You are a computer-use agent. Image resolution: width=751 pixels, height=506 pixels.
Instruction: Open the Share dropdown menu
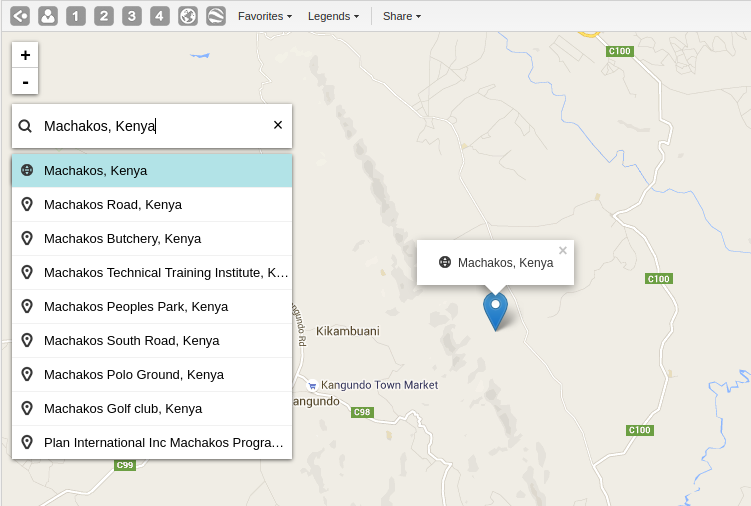coord(402,16)
